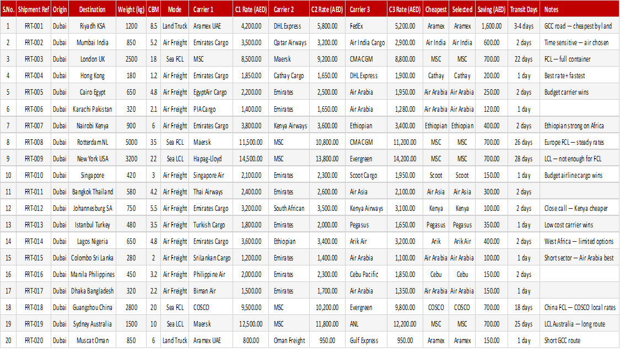This screenshot has height=364, width=620.
Task: Select the Cebu Pacific carrier cell
Action: [366, 275]
